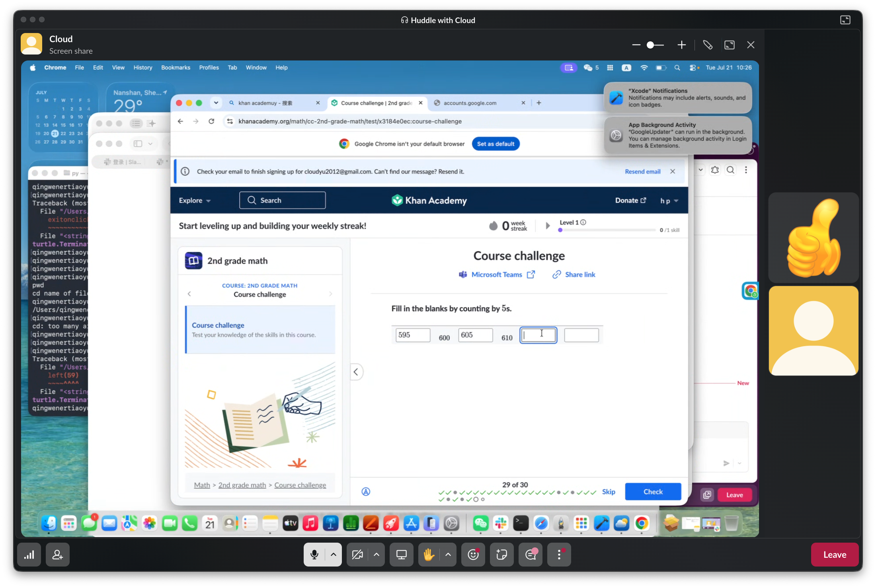876x588 pixels.
Task: Expand the screen share to fullscreen
Action: 730,45
